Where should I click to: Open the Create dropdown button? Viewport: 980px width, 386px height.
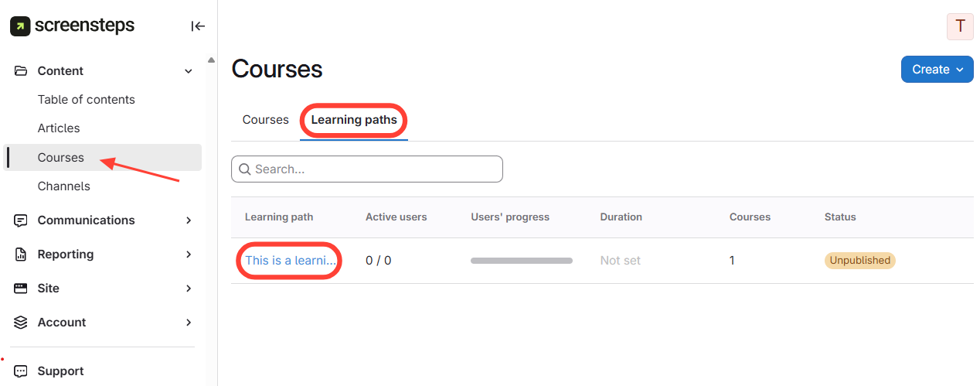pos(937,70)
